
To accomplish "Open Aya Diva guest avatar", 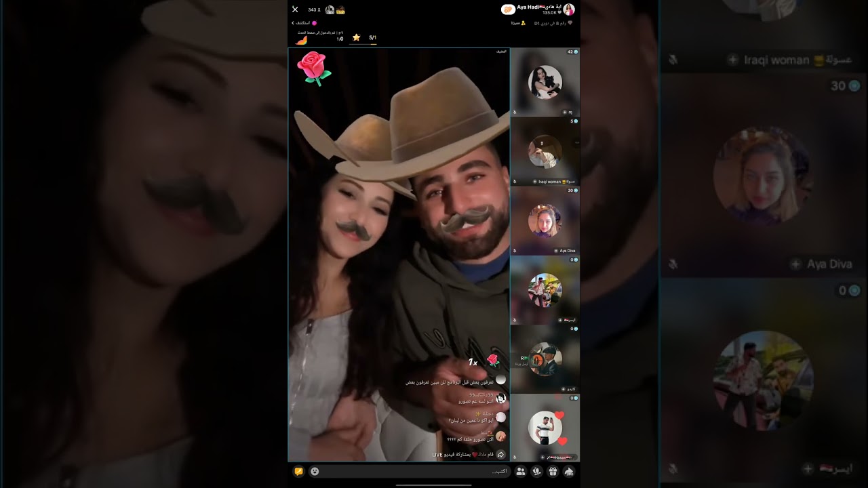I will click(x=545, y=220).
